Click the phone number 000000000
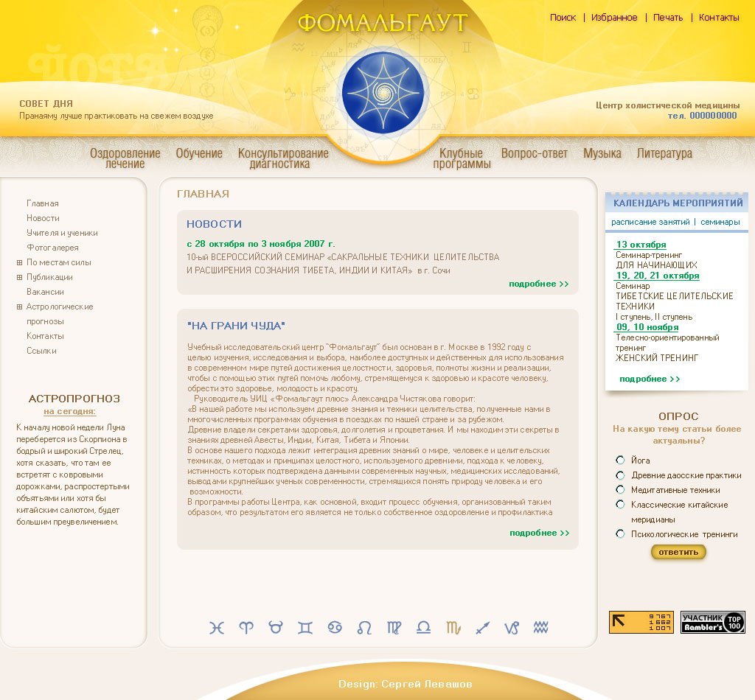 [713, 116]
